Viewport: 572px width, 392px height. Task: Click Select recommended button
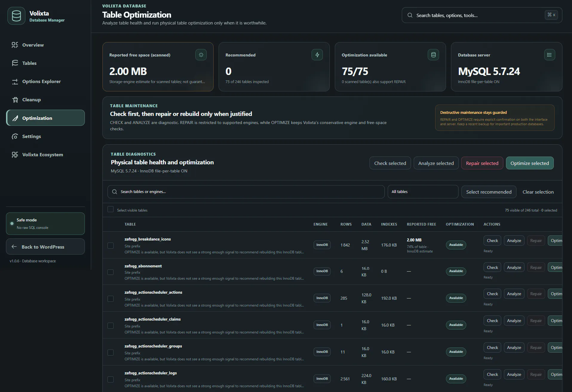tap(489, 192)
